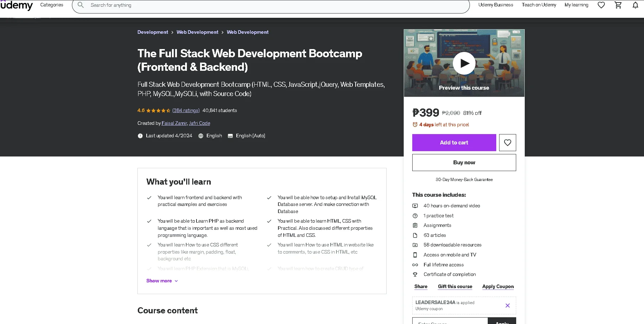644x324 pixels.
Task: Open Teach on Udemy
Action: click(x=539, y=5)
